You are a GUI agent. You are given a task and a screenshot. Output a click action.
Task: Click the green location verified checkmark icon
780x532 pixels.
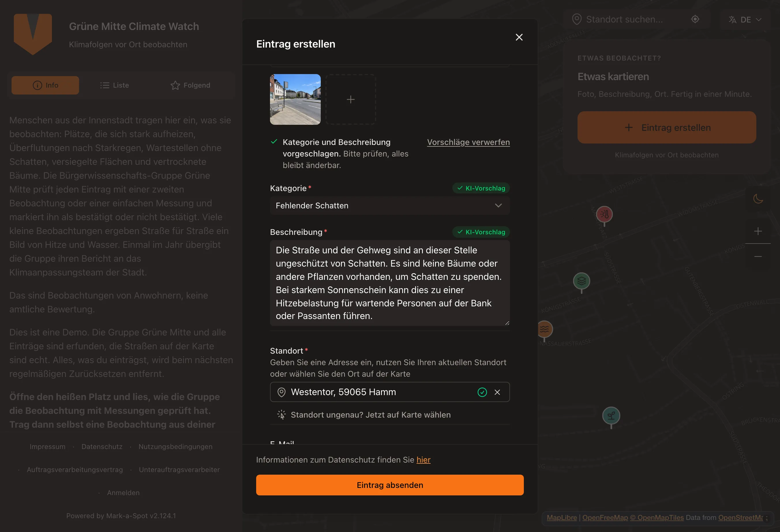[482, 392]
